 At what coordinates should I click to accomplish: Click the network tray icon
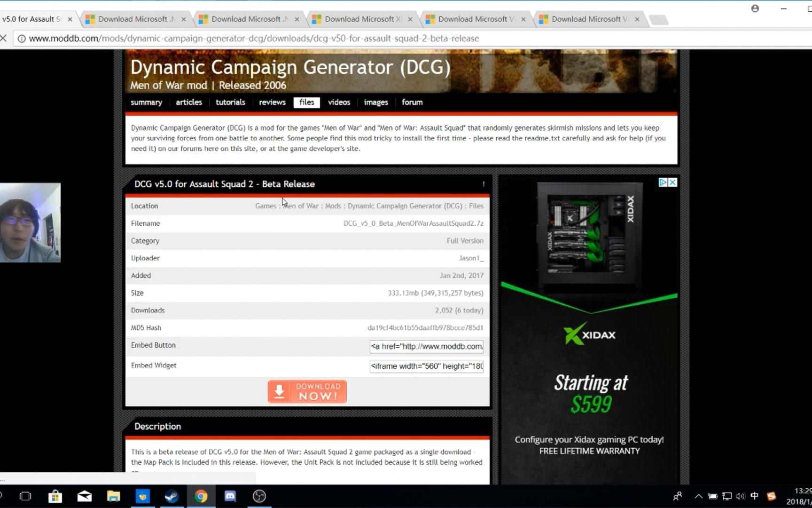[727, 496]
